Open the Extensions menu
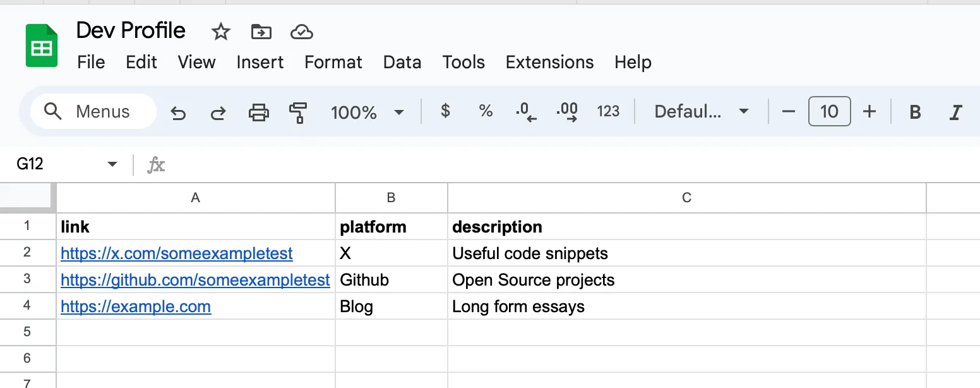 pos(549,62)
